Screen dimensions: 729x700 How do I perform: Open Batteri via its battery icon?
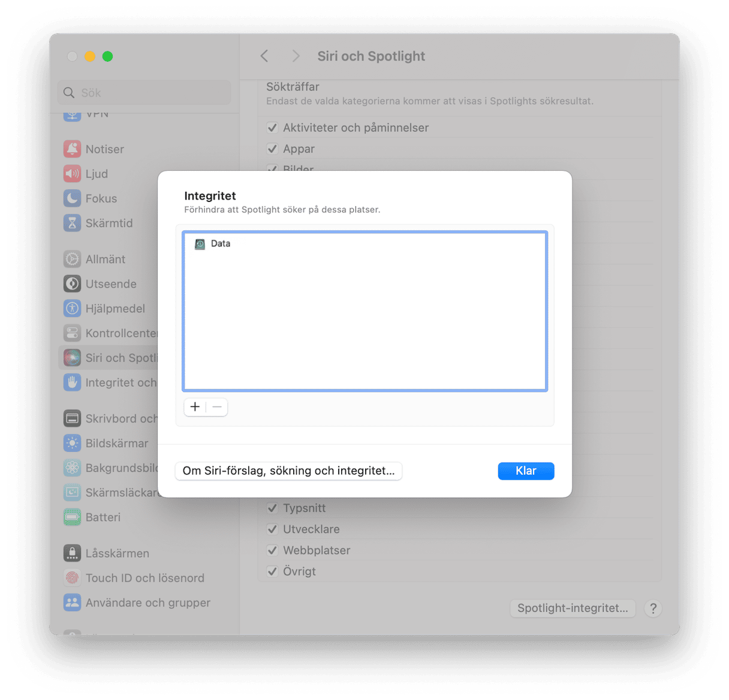coord(72,517)
